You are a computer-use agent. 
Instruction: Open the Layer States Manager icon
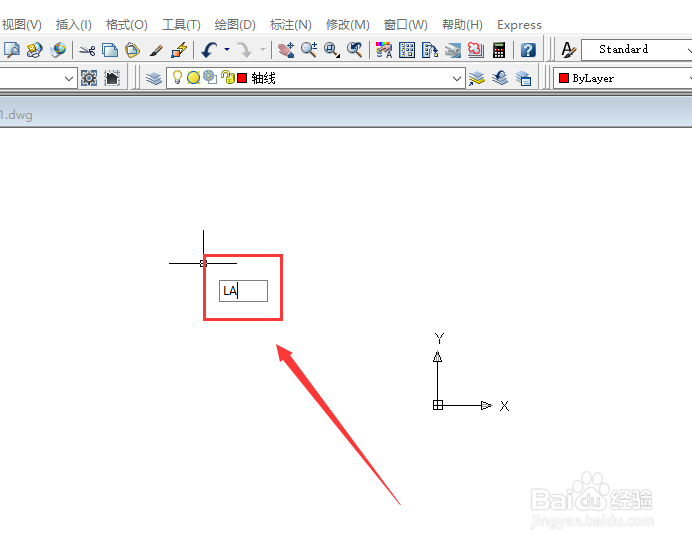(x=523, y=79)
